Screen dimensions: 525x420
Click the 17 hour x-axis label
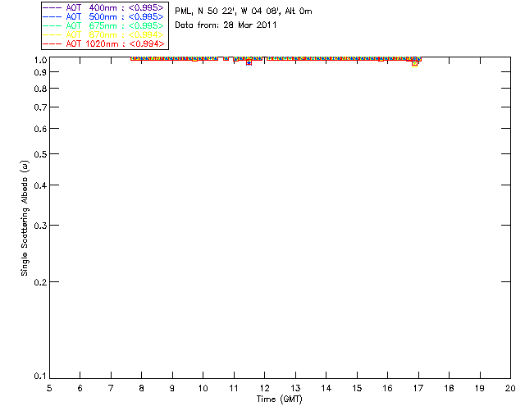coord(418,388)
